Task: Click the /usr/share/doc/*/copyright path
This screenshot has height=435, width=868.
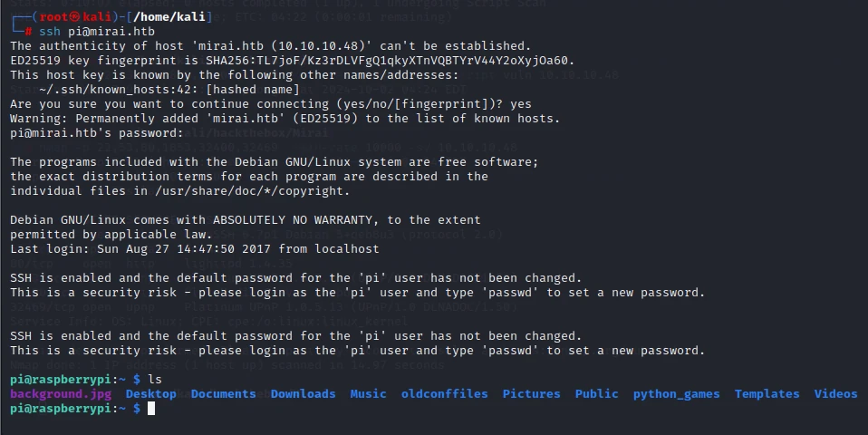Action: click(x=253, y=191)
